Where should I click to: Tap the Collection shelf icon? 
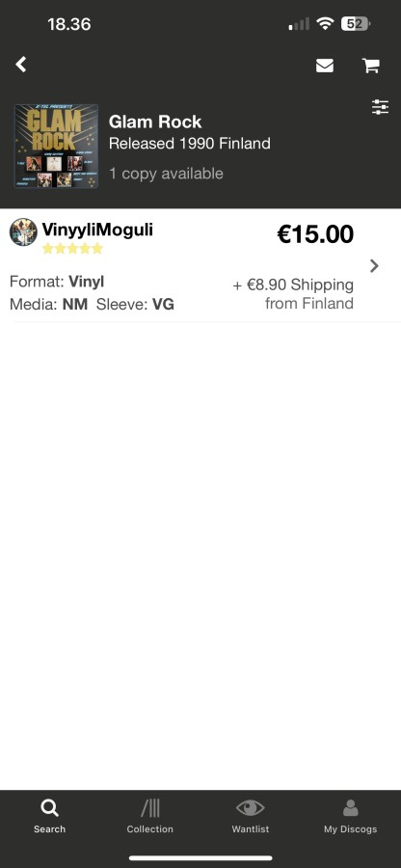point(149,809)
